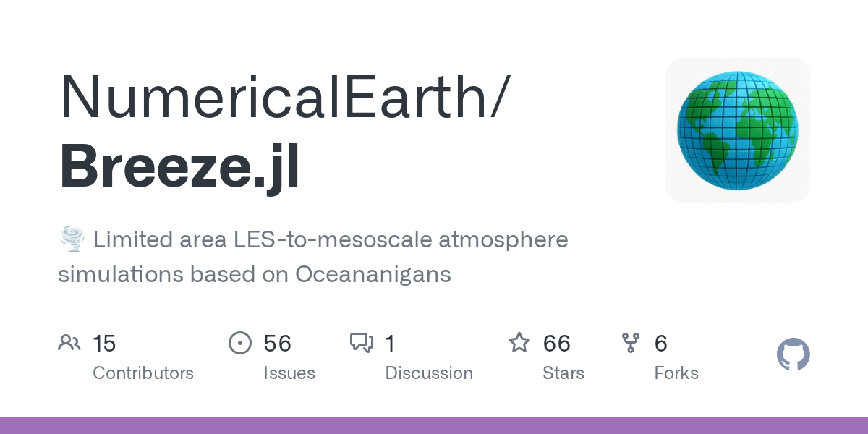Select the Stars label
The width and height of the screenshot is (868, 434).
(x=563, y=373)
